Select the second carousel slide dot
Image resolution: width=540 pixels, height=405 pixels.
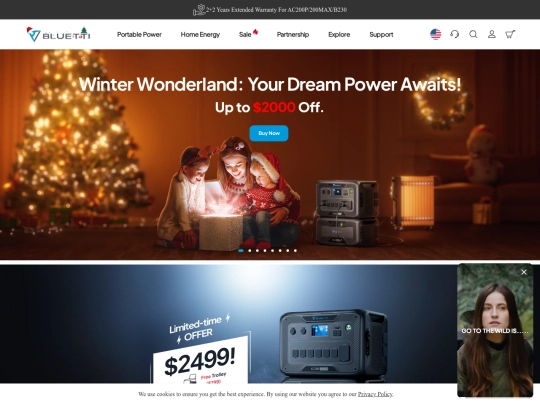pos(250,251)
